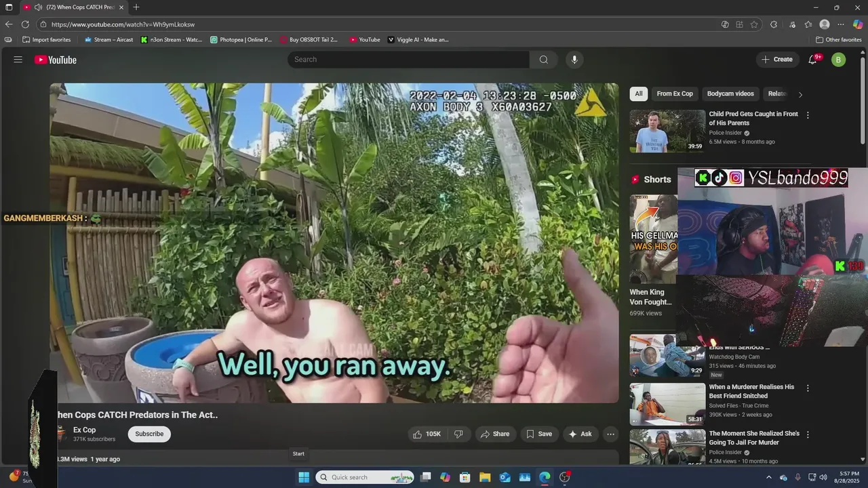Viewport: 868px width, 488px height.
Task: Open the favorites list icon in toolbar
Action: 808,24
